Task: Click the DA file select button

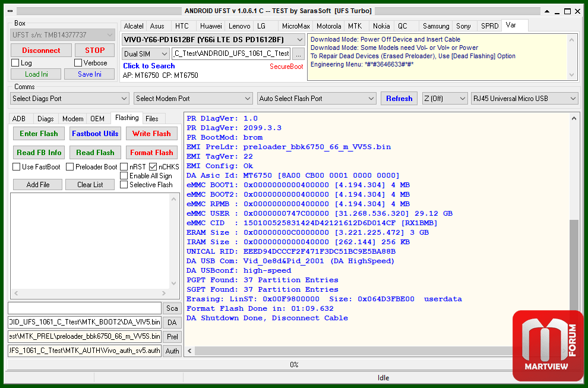Action: pos(172,322)
